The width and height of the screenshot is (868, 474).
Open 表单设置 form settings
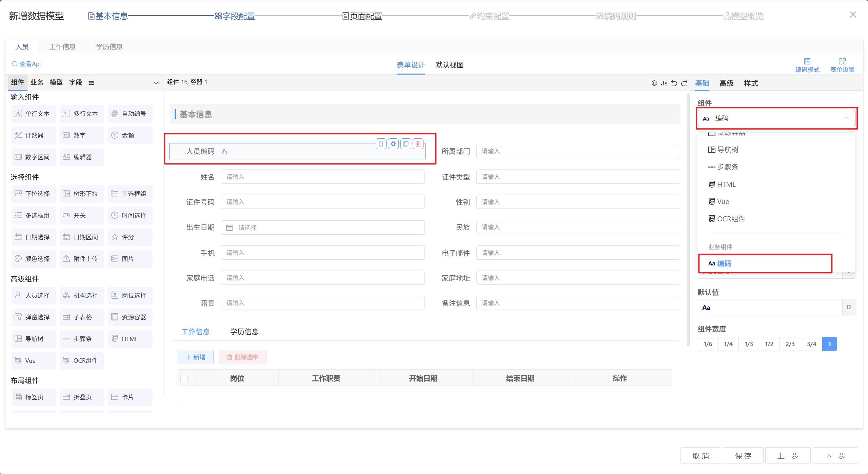[842, 65]
